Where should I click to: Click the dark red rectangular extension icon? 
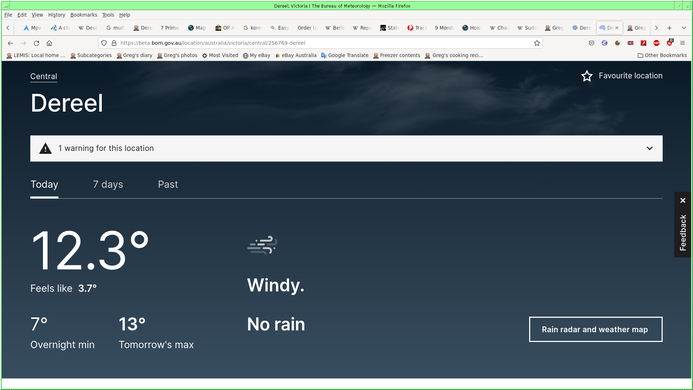pyautogui.click(x=631, y=43)
